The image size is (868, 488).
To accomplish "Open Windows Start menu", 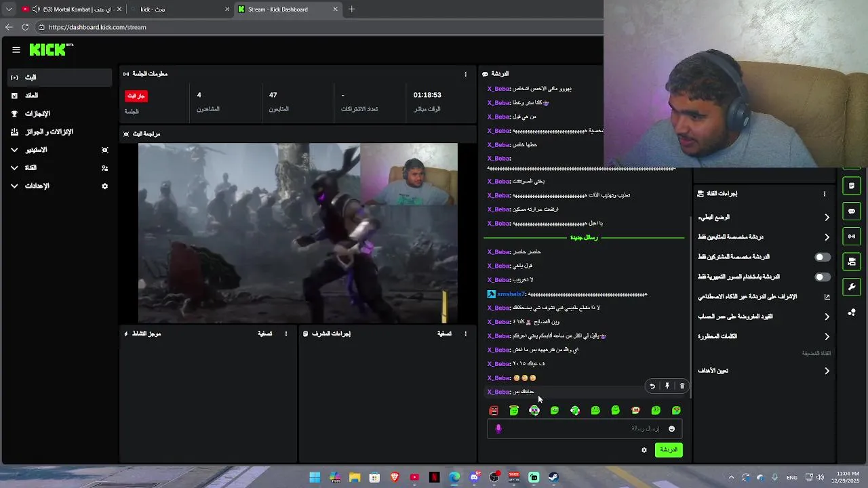I will (x=315, y=477).
